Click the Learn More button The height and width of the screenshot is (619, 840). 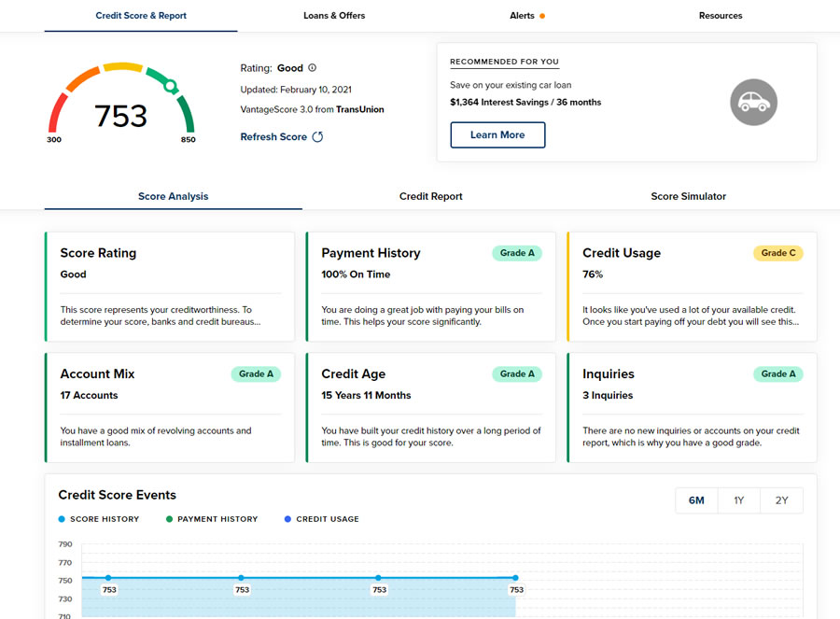coord(497,134)
